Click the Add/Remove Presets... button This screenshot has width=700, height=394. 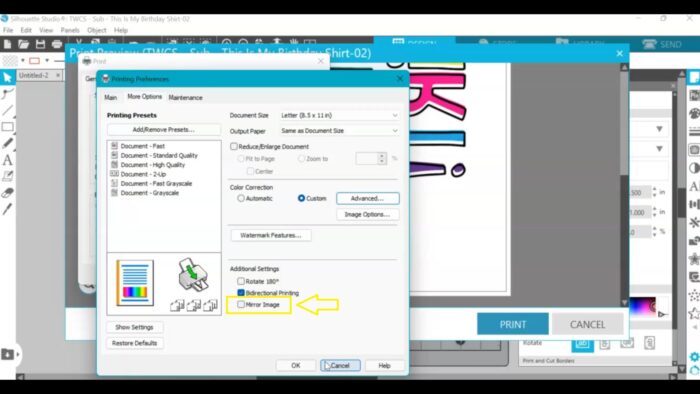click(163, 129)
